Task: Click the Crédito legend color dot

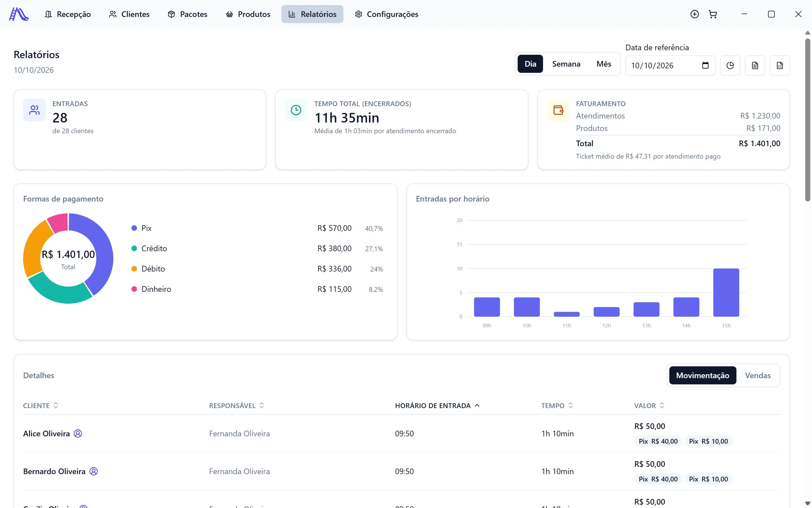Action: tap(134, 248)
